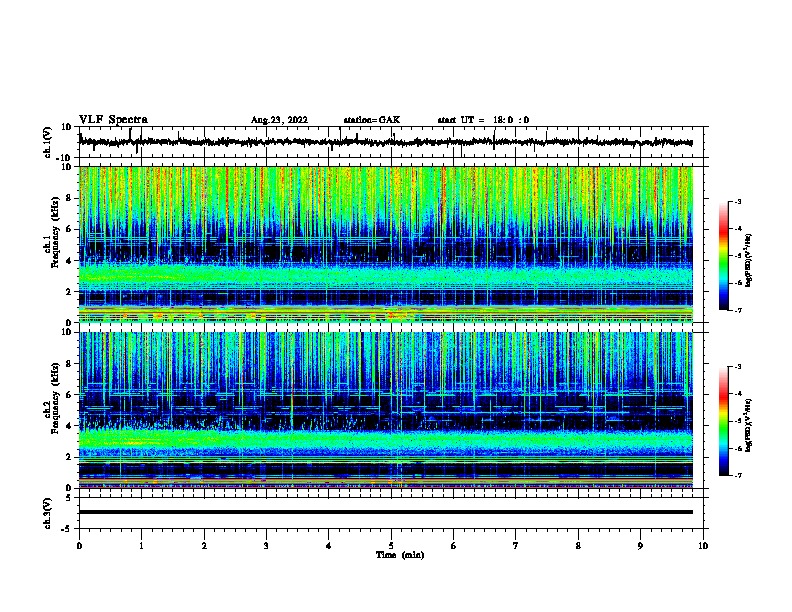
Task: Click inside the ch.1 spectrogram panel
Action: [x=386, y=244]
